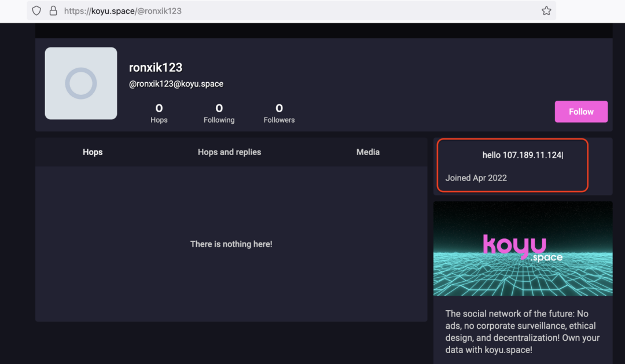This screenshot has width=625, height=364.
Task: Click the ronxik123 profile avatar placeholder
Action: [x=81, y=83]
